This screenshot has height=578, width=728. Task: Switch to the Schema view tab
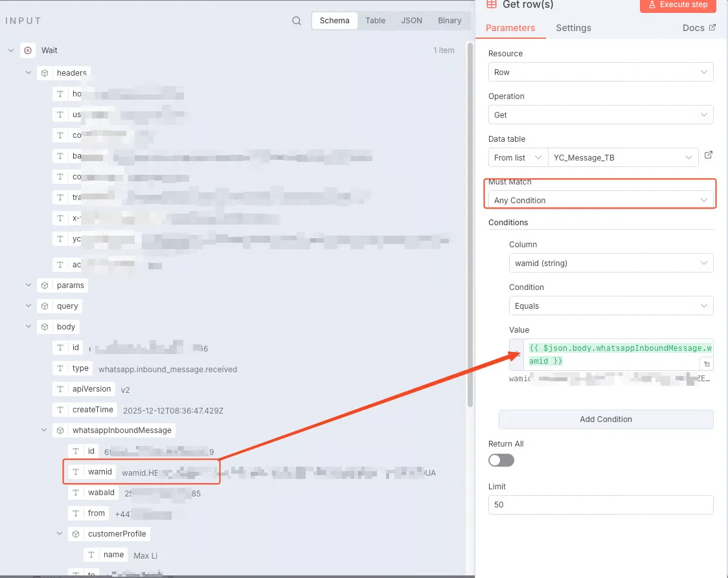pos(334,21)
